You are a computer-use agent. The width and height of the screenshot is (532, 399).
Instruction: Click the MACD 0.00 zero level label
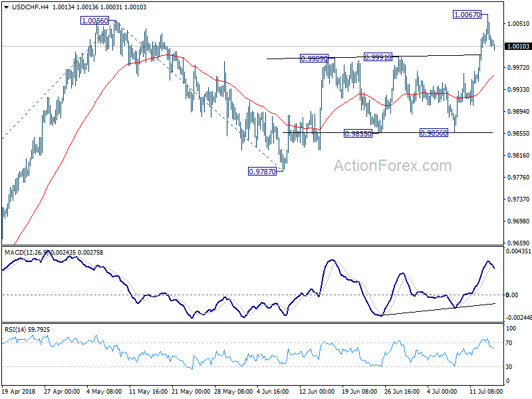pyautogui.click(x=512, y=295)
